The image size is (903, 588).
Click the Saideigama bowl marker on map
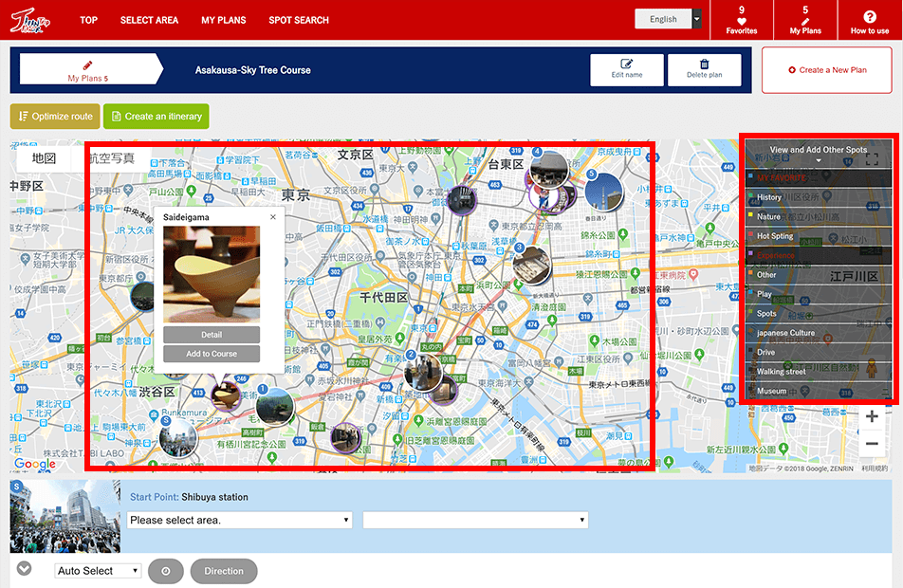coord(226,395)
